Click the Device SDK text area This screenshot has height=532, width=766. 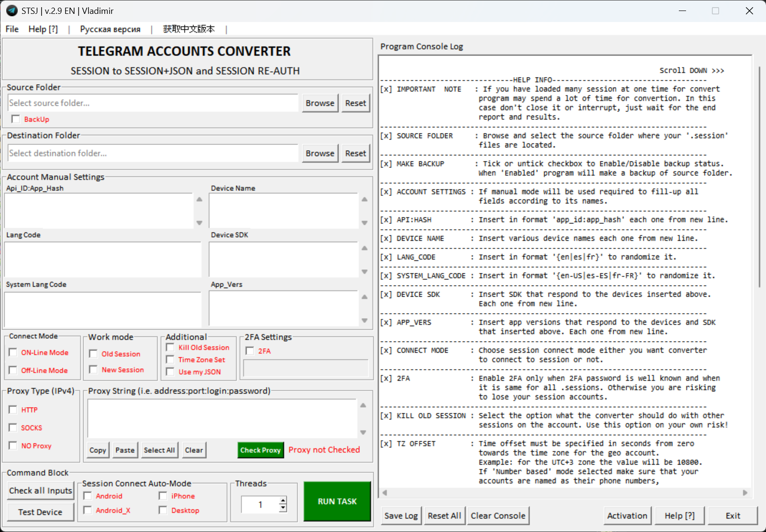tap(284, 259)
